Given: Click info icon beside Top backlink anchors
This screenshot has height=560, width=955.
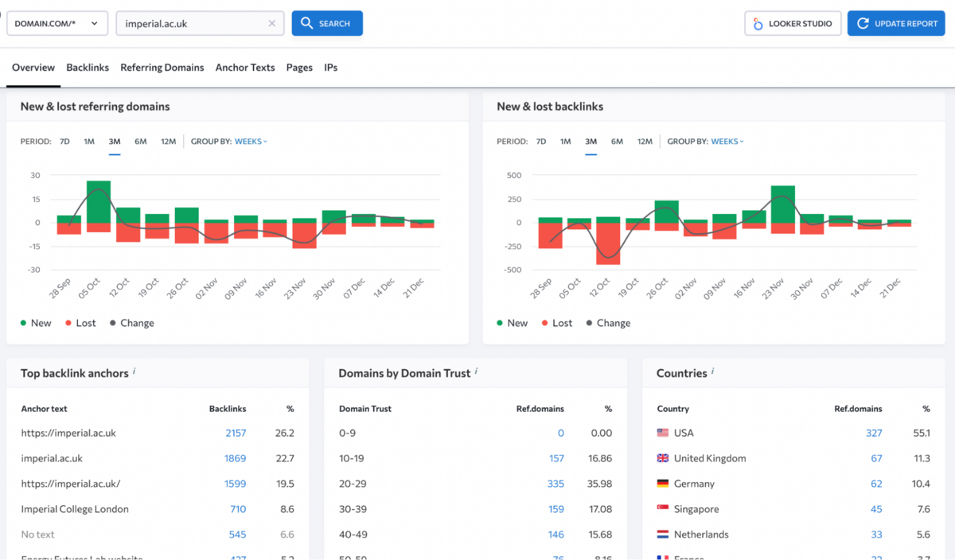Looking at the screenshot, I should [x=134, y=371].
